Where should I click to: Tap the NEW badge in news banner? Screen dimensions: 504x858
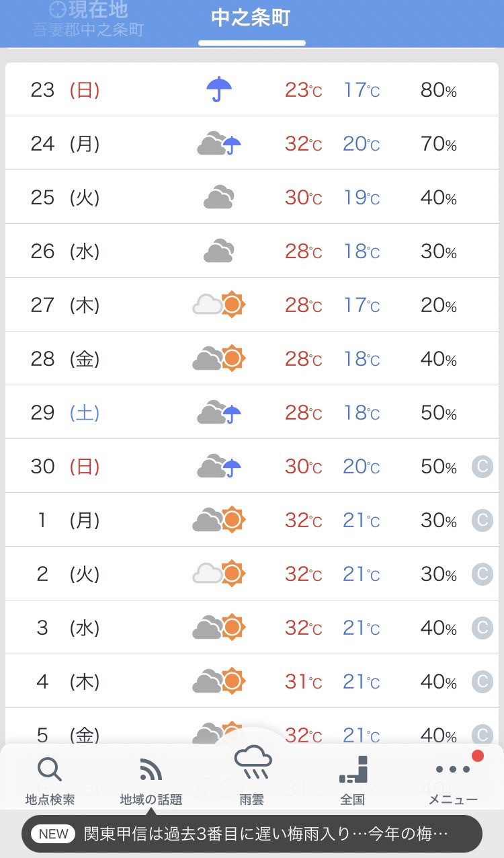click(54, 834)
